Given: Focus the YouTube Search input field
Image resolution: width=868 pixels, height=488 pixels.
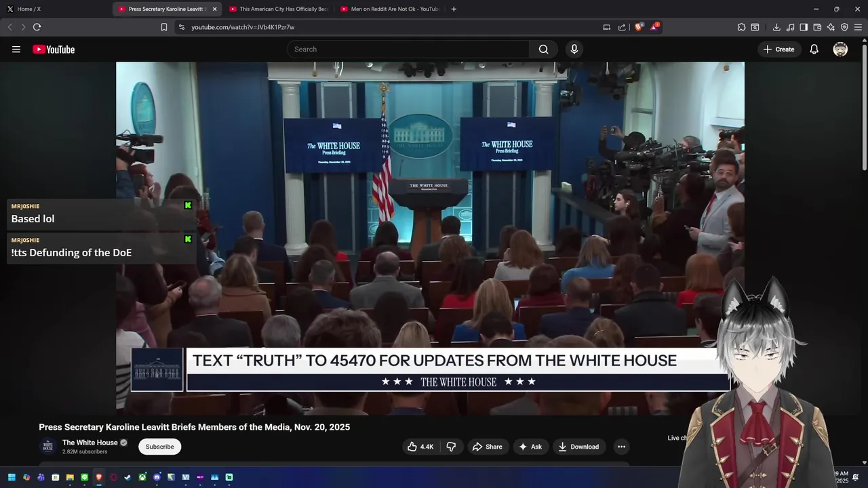Looking at the screenshot, I should [x=408, y=49].
